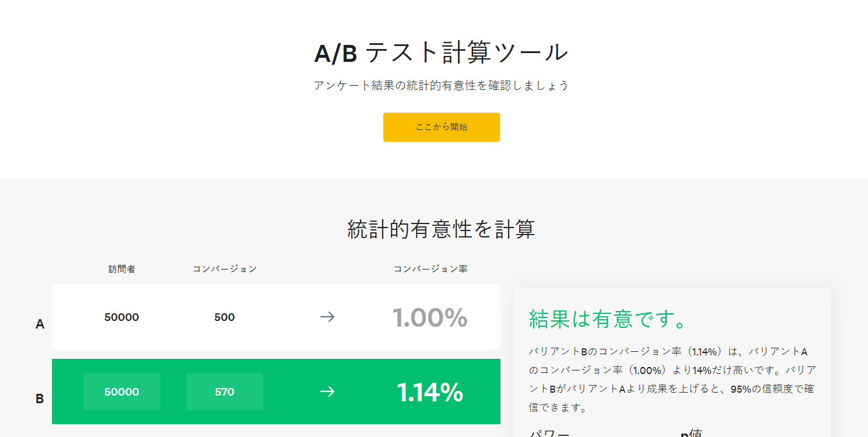This screenshot has height=437, width=868.
Task: Click the コンバージョン率 column header
Action: tap(431, 268)
